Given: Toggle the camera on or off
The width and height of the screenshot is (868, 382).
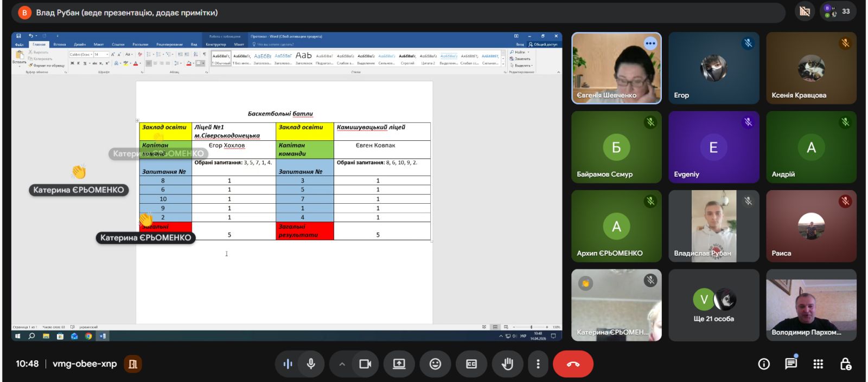Looking at the screenshot, I should [x=365, y=364].
